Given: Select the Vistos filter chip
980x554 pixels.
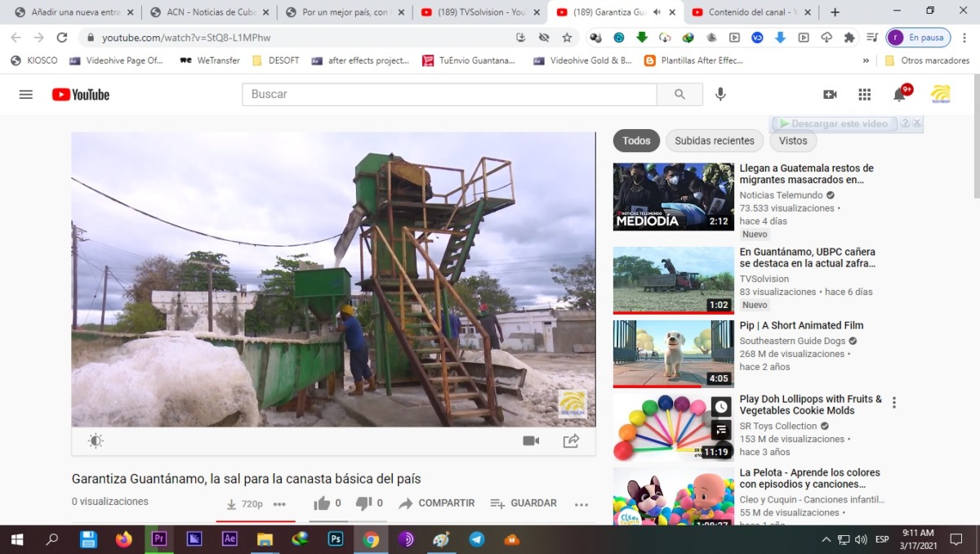Looking at the screenshot, I should (793, 141).
